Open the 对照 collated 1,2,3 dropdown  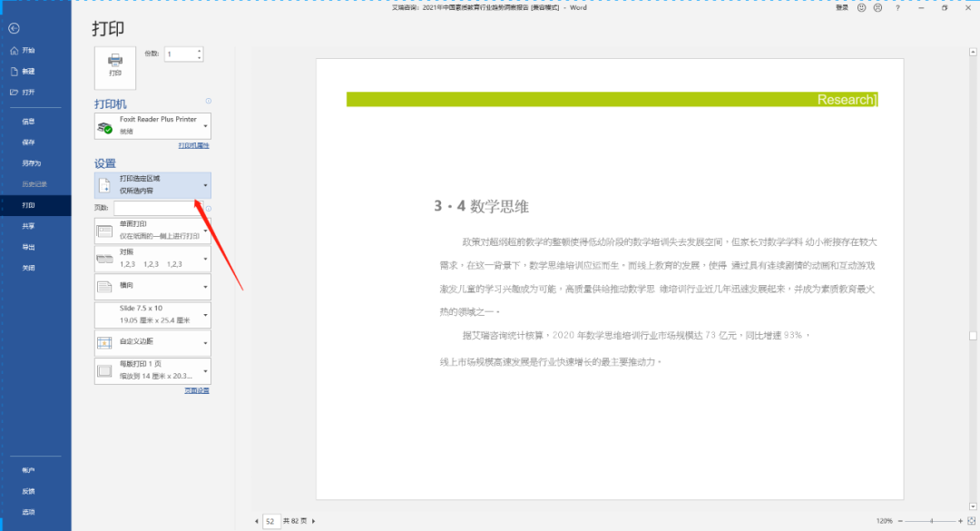pyautogui.click(x=152, y=259)
